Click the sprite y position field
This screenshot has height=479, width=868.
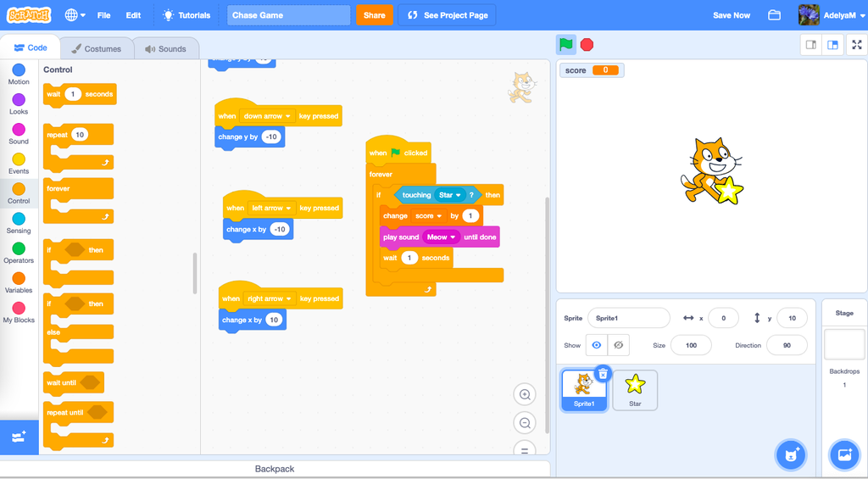pos(792,318)
